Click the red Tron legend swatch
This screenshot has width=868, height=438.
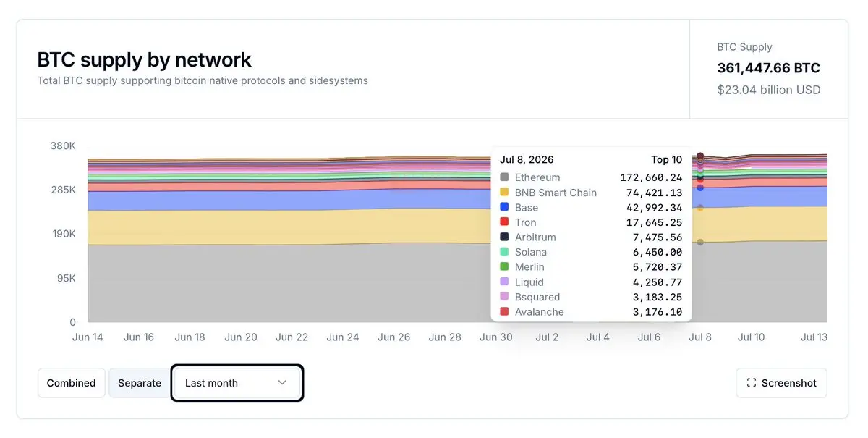pyautogui.click(x=504, y=222)
